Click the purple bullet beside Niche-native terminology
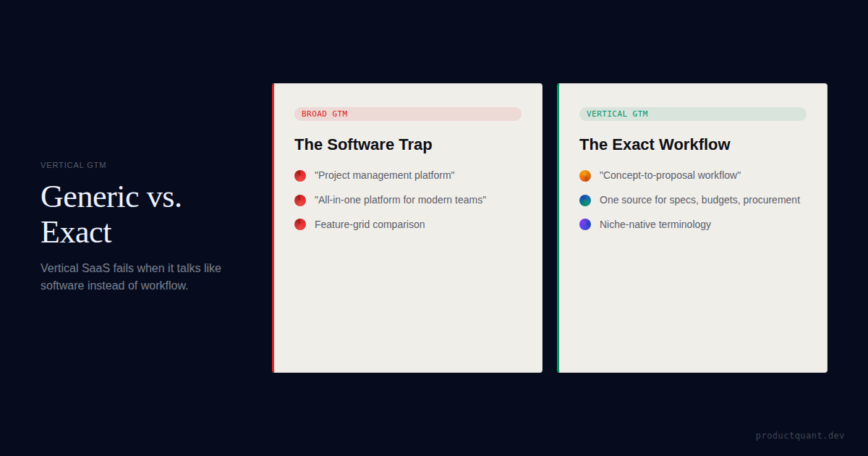The width and height of the screenshot is (868, 456). coord(585,224)
